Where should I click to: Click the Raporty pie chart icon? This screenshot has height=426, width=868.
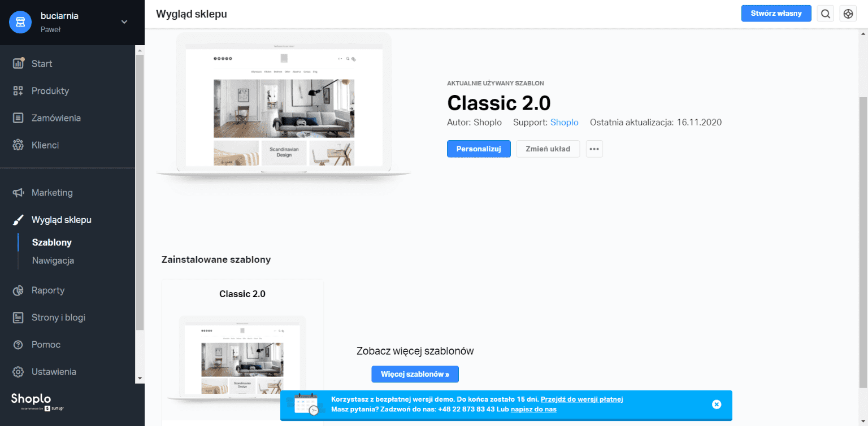(18, 290)
